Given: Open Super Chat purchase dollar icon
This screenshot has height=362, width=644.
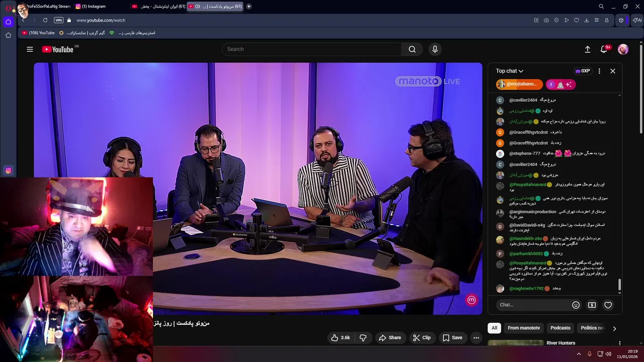Looking at the screenshot, I should point(592,305).
